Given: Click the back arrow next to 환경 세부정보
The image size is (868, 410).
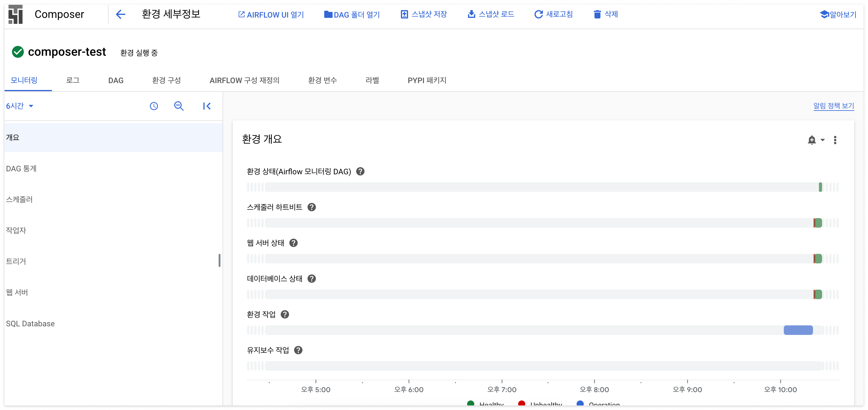Looking at the screenshot, I should point(121,14).
